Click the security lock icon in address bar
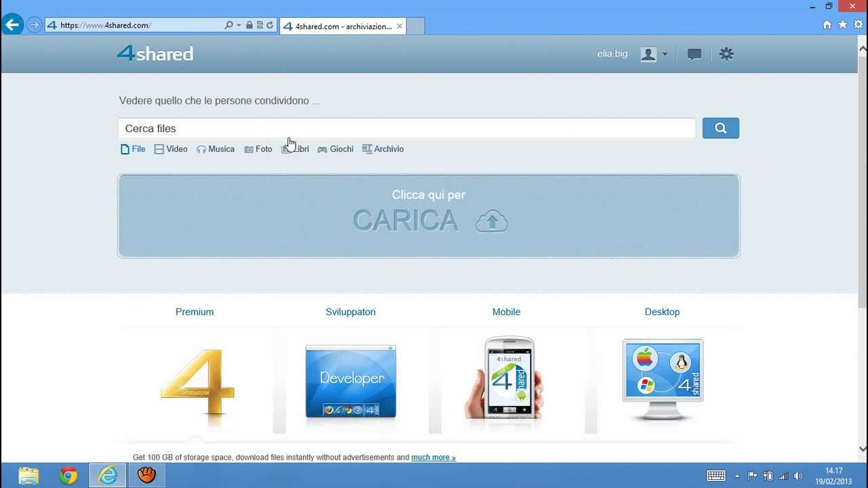The height and width of the screenshot is (488, 868). [249, 25]
